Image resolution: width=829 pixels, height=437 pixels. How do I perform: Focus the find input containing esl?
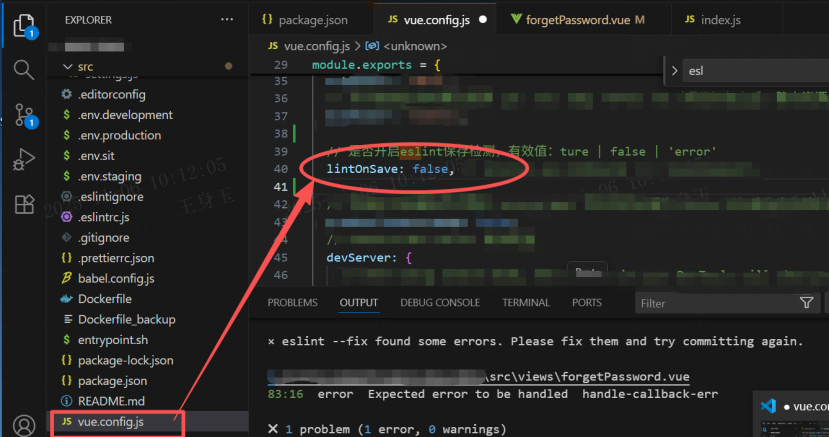(756, 71)
